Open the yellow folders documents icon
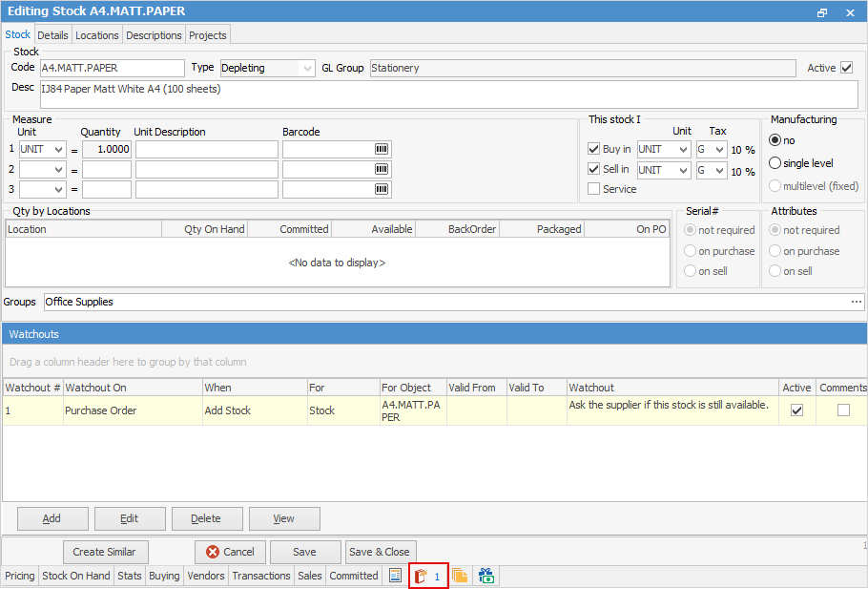This screenshot has width=868, height=589. [460, 576]
